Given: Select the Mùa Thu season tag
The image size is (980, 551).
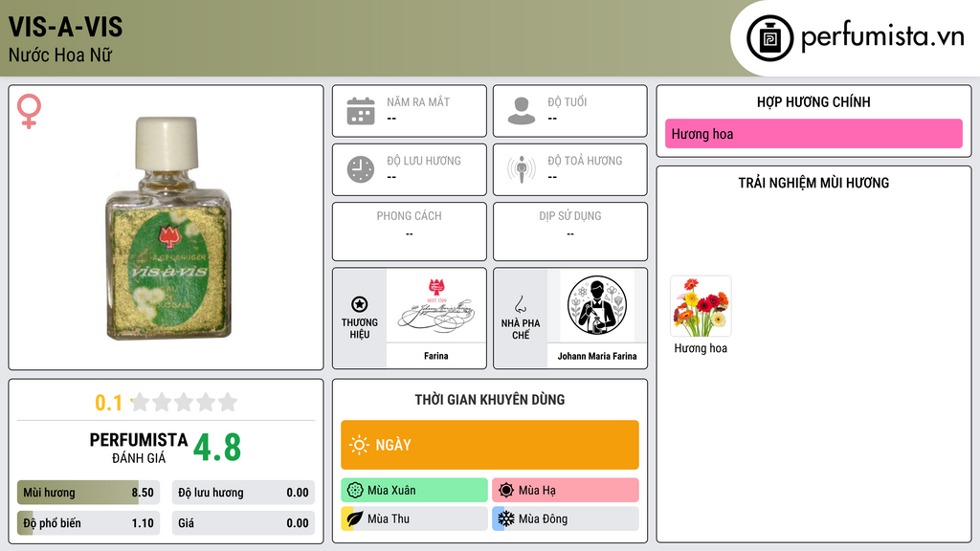Looking at the screenshot, I should (414, 518).
